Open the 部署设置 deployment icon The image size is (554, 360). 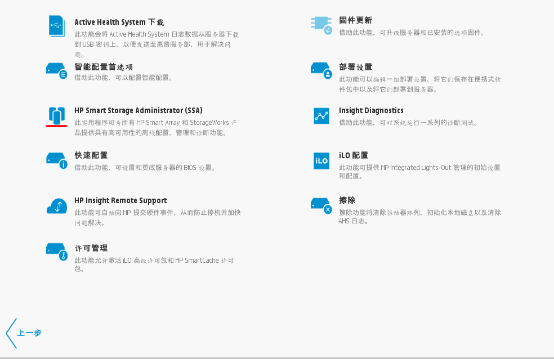[x=322, y=70]
